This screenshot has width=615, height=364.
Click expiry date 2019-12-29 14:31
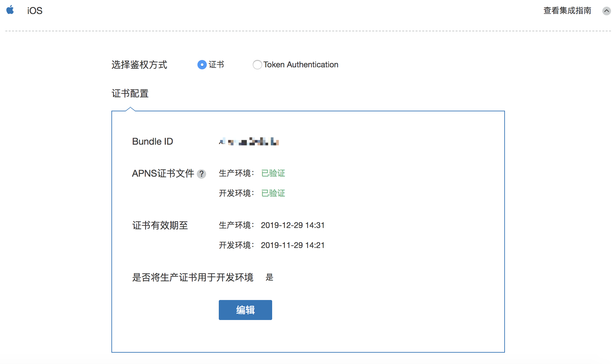(x=292, y=225)
